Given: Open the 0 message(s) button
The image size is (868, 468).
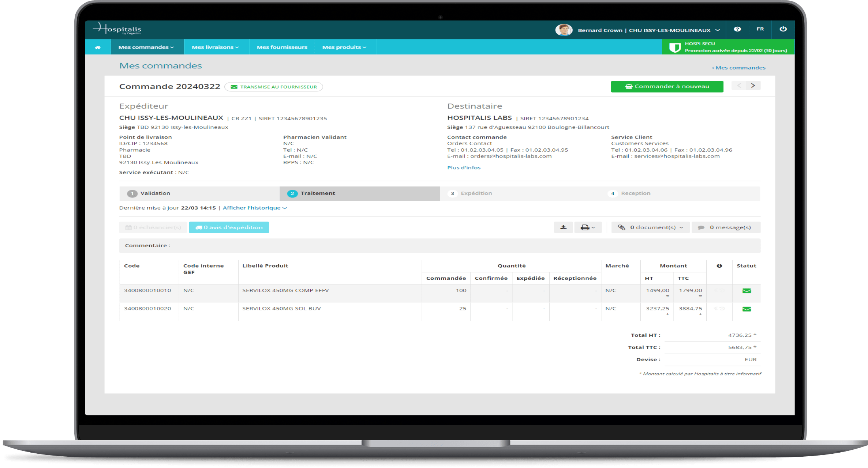Looking at the screenshot, I should [x=726, y=227].
